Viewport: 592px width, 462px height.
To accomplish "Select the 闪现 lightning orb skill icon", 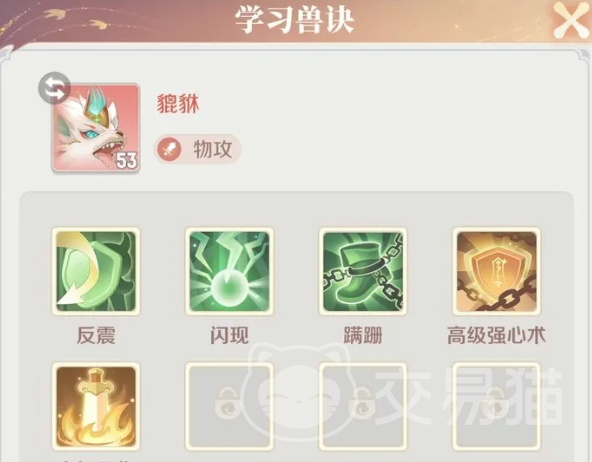I will point(229,271).
